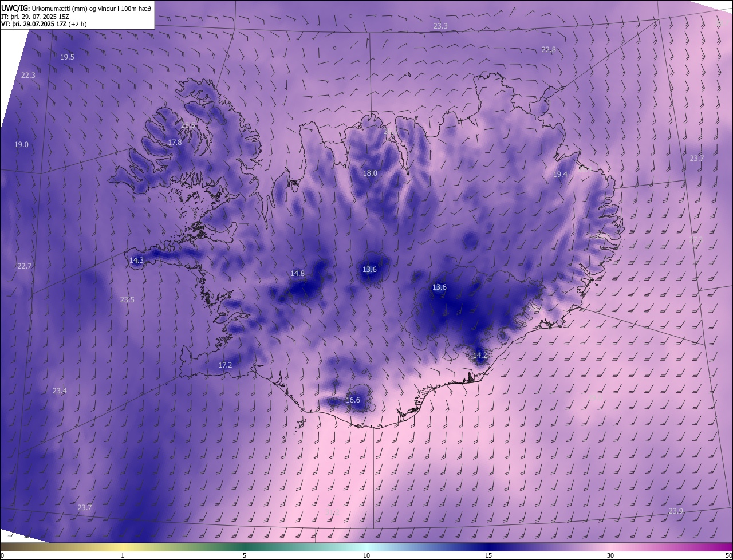
Task: Click the map title 'Úrkomumætti (mm) og vindur í 100m hæð'
Action: click(92, 8)
